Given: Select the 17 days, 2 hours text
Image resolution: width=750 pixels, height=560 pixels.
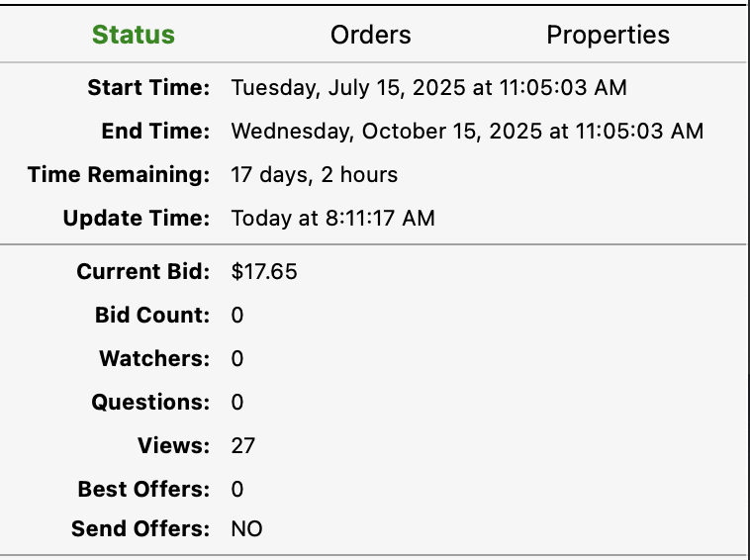Looking at the screenshot, I should 314,175.
